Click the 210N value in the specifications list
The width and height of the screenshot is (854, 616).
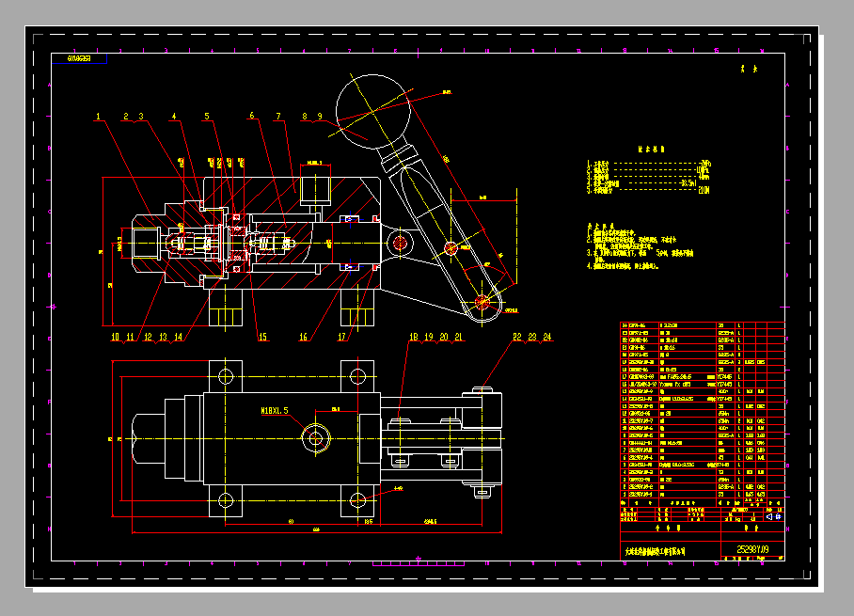pos(704,190)
